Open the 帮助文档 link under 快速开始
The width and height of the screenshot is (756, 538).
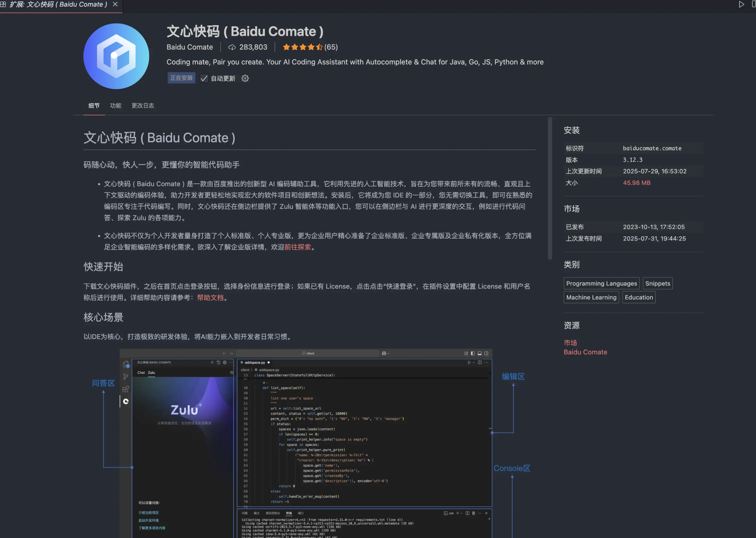tap(210, 297)
